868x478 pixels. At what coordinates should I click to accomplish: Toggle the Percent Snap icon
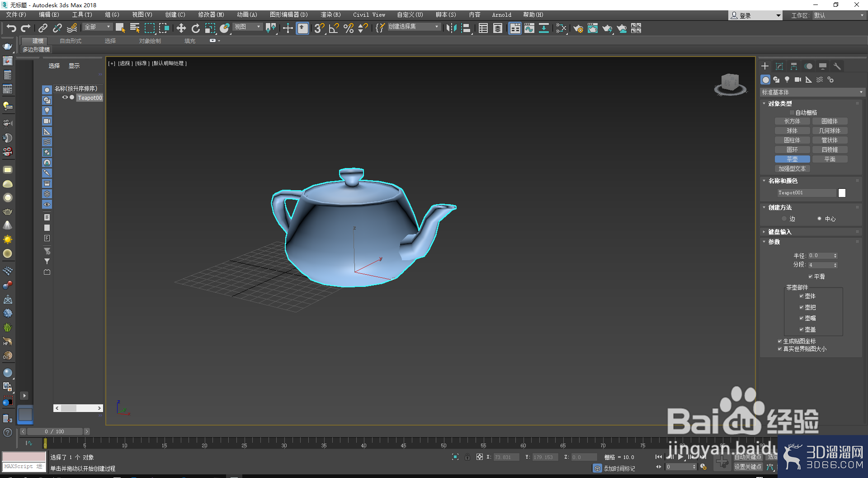349,28
